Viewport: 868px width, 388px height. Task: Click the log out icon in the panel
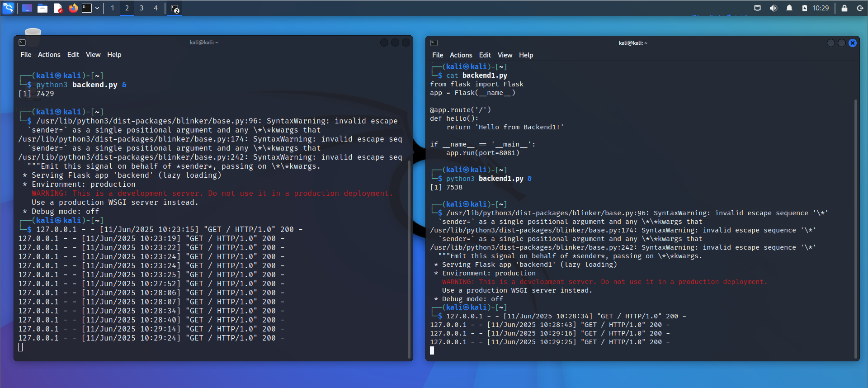point(860,8)
